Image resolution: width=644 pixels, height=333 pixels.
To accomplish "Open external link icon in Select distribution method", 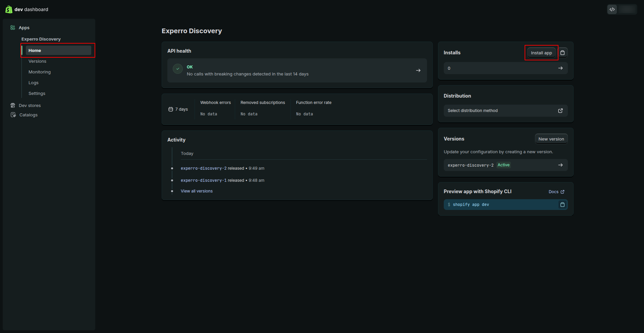I will 560,111.
